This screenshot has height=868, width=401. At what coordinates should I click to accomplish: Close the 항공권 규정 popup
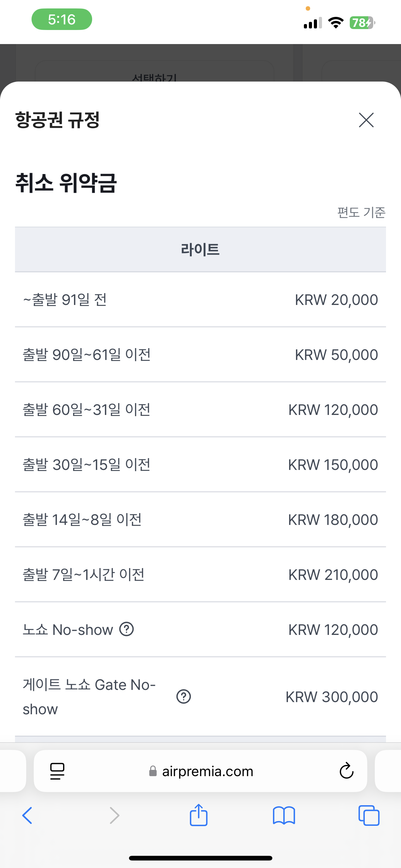pos(366,120)
